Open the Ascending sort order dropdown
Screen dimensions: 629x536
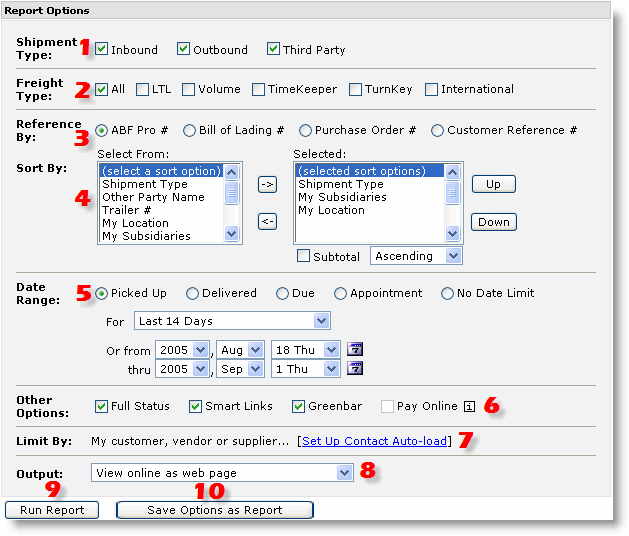pyautogui.click(x=453, y=256)
